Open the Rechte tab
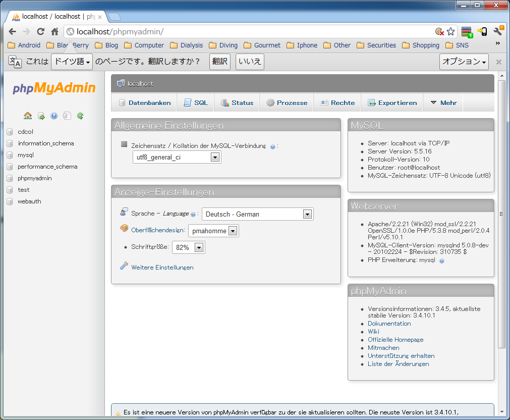 point(337,102)
